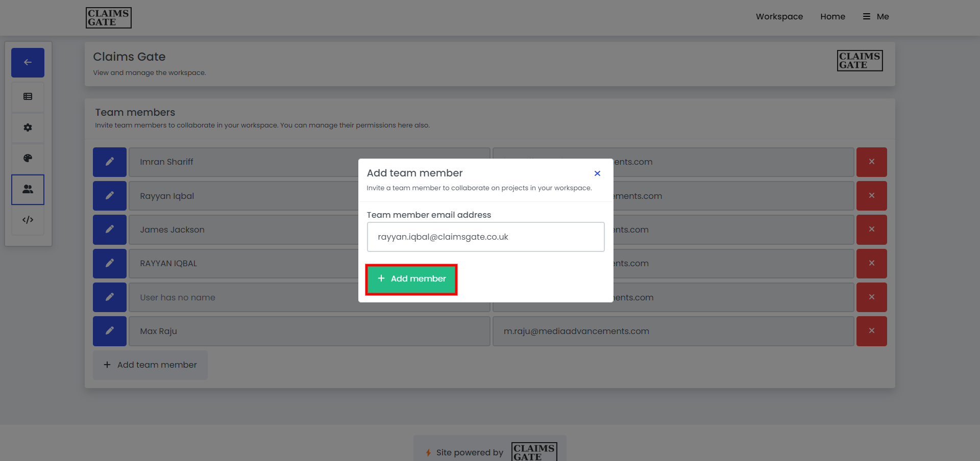The image size is (980, 461).
Task: Open the palette branding icon
Action: [28, 158]
